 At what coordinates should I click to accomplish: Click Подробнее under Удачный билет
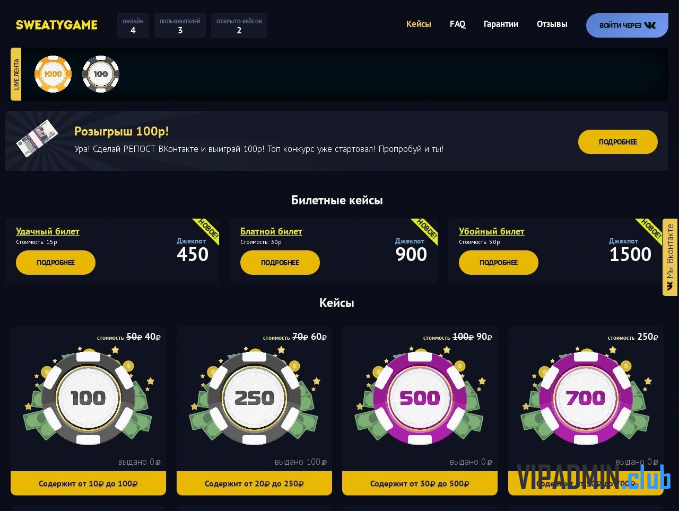click(x=56, y=262)
